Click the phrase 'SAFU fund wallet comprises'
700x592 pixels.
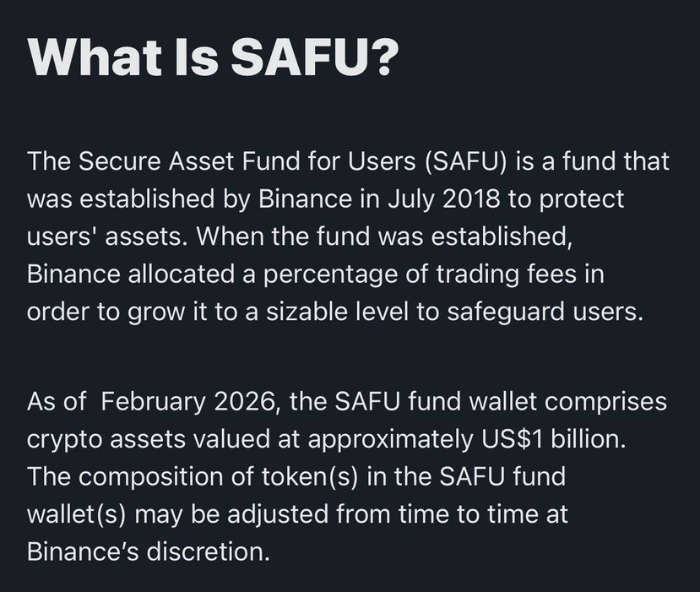501,402
